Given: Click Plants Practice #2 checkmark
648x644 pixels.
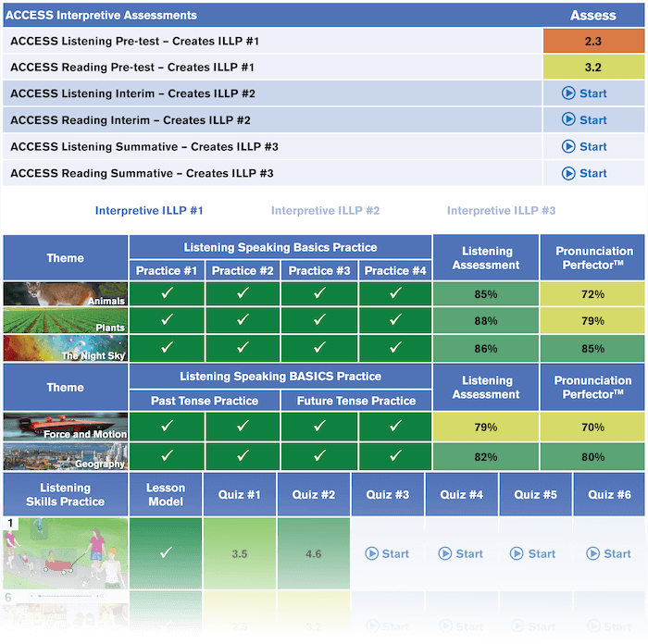Looking at the screenshot, I should tap(243, 320).
